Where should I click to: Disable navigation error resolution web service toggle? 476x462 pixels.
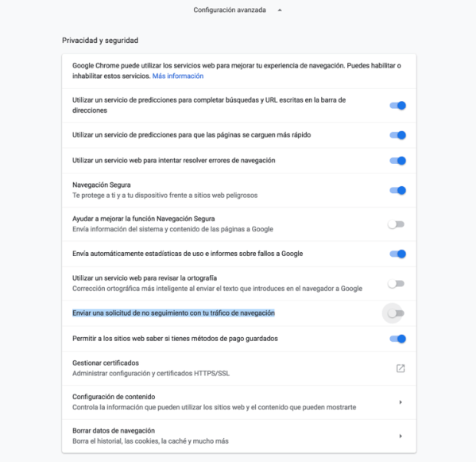pos(397,161)
